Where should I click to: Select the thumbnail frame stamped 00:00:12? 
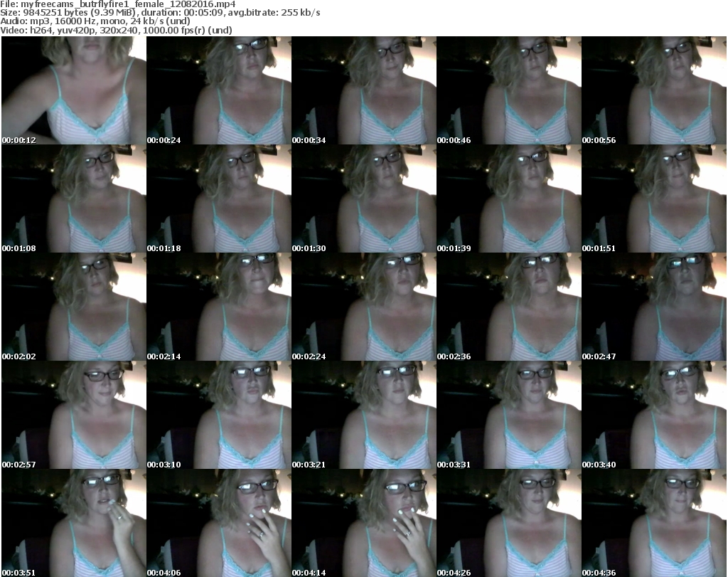[74, 90]
